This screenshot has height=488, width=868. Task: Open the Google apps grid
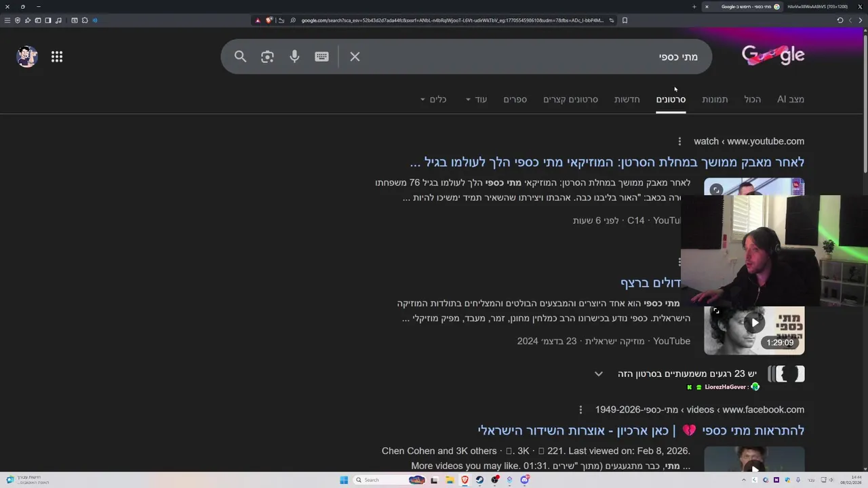(57, 57)
